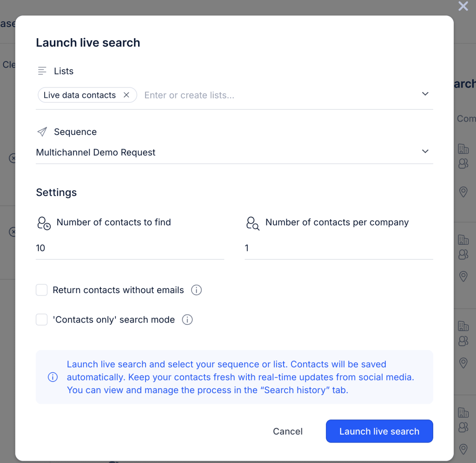Click the Live data contacts chip label
This screenshot has width=476, height=463.
[79, 95]
